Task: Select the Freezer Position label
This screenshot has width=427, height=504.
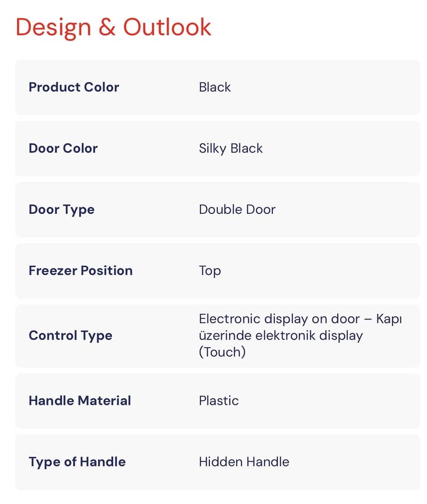Action: pos(81,270)
